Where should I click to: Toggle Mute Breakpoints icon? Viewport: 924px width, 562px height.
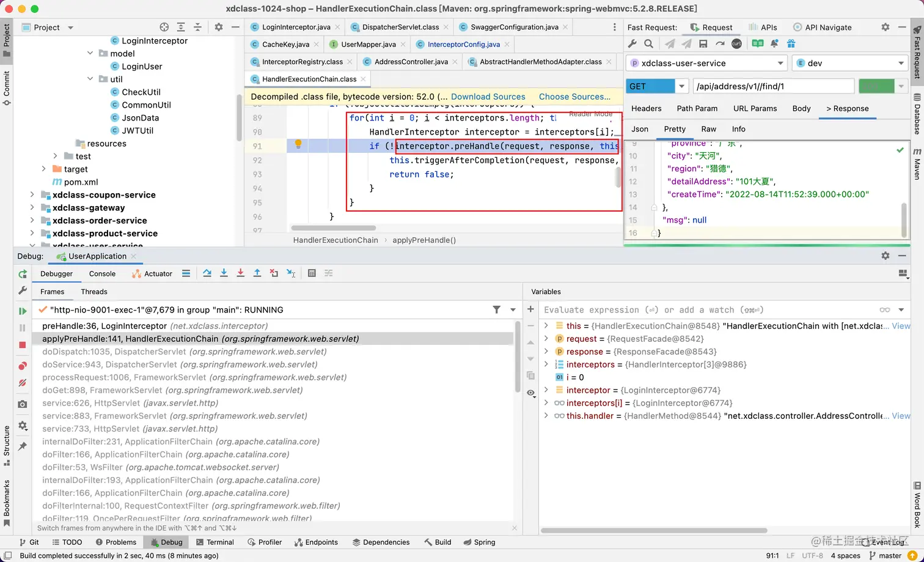pos(23,383)
